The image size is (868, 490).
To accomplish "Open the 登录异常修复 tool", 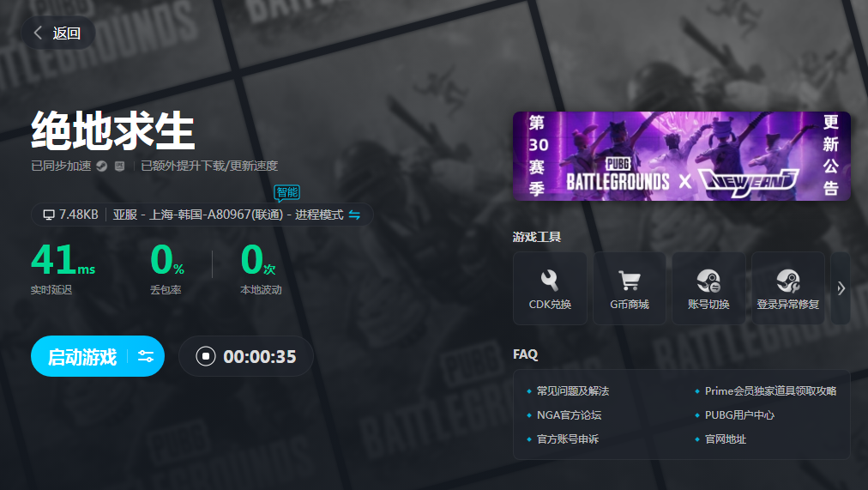I will 787,287.
